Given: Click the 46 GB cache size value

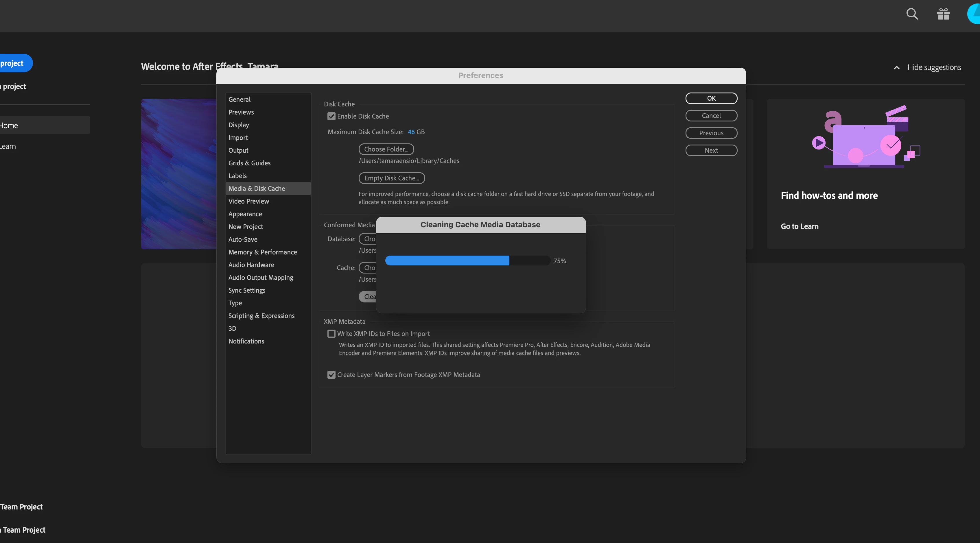Looking at the screenshot, I should tap(411, 132).
